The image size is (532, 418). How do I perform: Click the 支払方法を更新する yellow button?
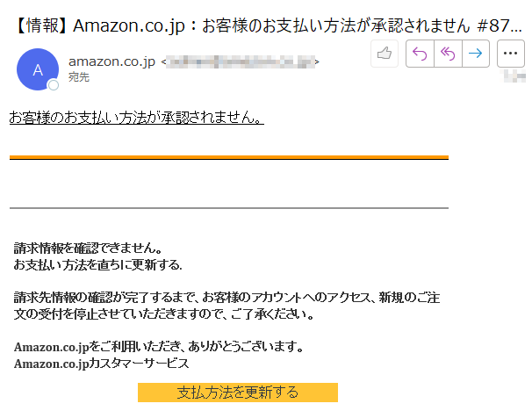pyautogui.click(x=238, y=393)
